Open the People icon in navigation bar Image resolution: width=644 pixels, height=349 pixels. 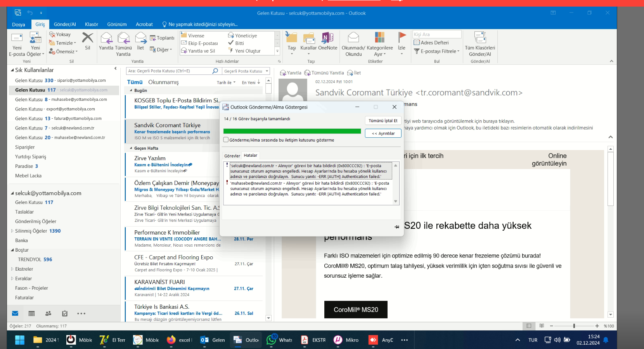coord(48,313)
